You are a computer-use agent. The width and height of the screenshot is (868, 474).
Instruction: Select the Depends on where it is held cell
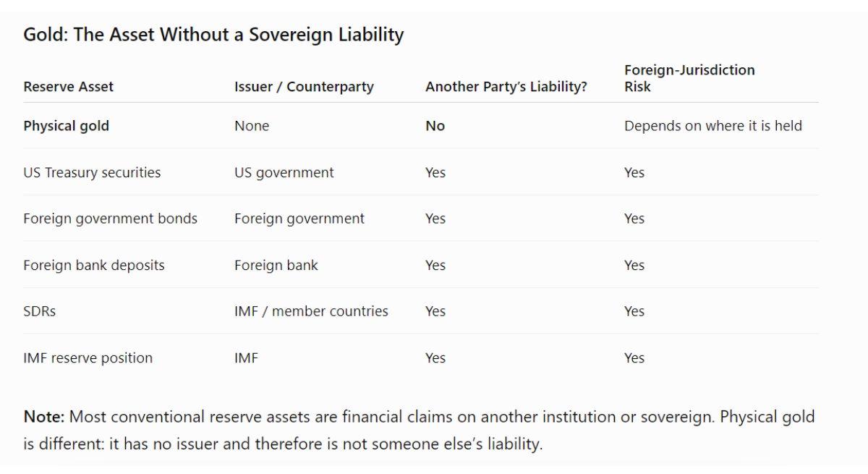(x=713, y=126)
